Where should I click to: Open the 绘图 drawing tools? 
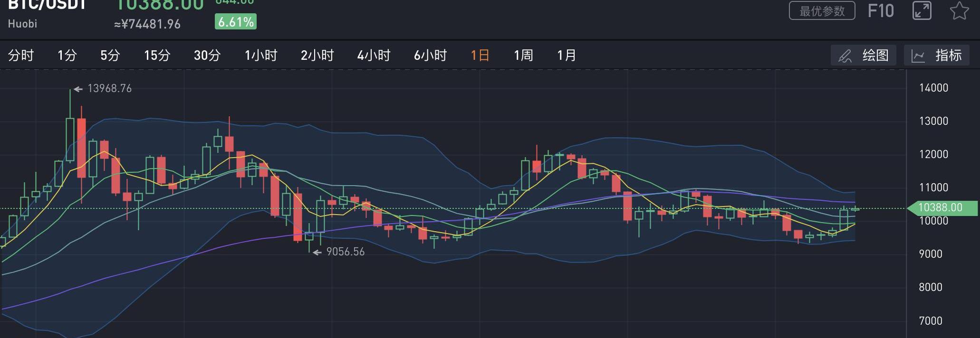[864, 56]
